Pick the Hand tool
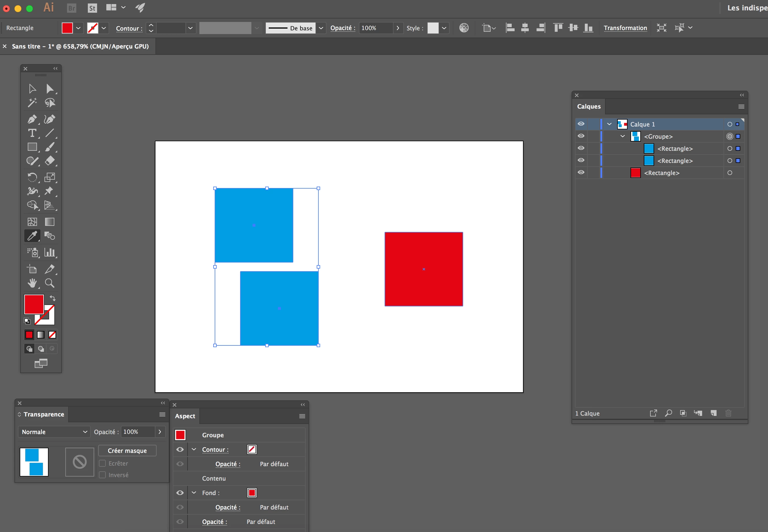Viewport: 768px width, 532px height. (32, 283)
